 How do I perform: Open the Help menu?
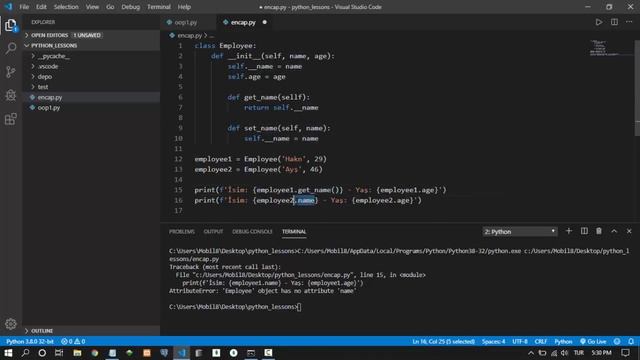tap(184, 7)
